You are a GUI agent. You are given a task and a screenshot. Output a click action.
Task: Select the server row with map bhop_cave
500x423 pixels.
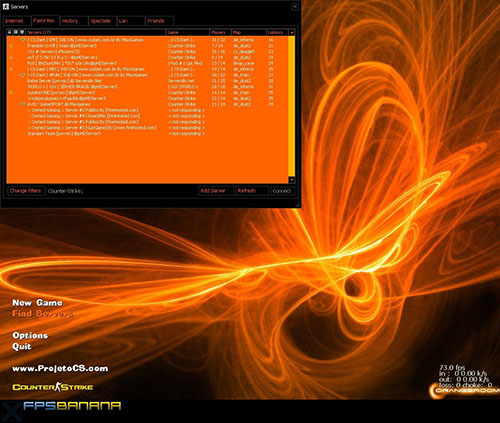pyautogui.click(x=147, y=63)
